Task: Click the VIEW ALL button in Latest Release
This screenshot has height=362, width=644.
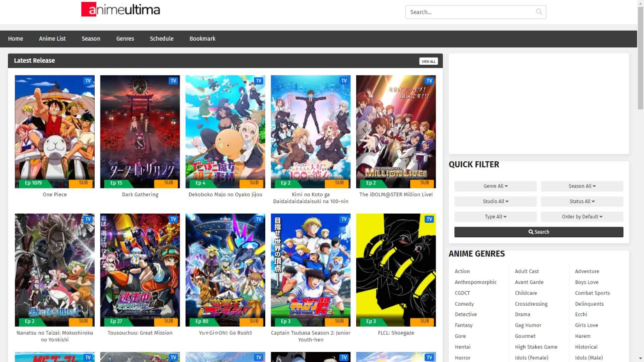Action: (x=429, y=61)
